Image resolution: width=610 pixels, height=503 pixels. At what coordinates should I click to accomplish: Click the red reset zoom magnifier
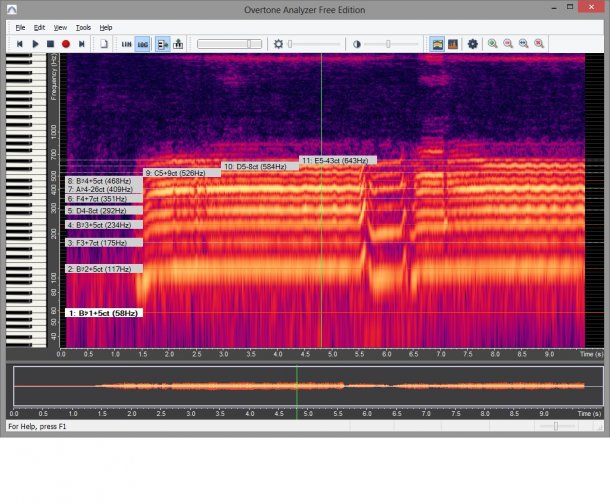[539, 44]
